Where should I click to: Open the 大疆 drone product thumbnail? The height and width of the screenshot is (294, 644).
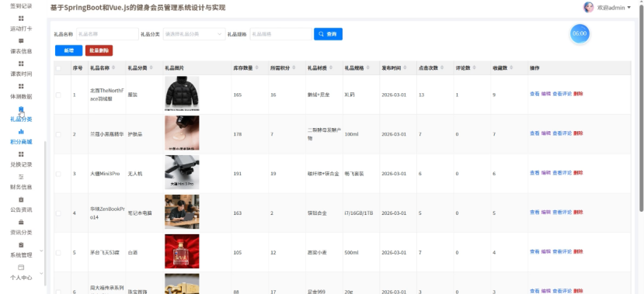182,172
